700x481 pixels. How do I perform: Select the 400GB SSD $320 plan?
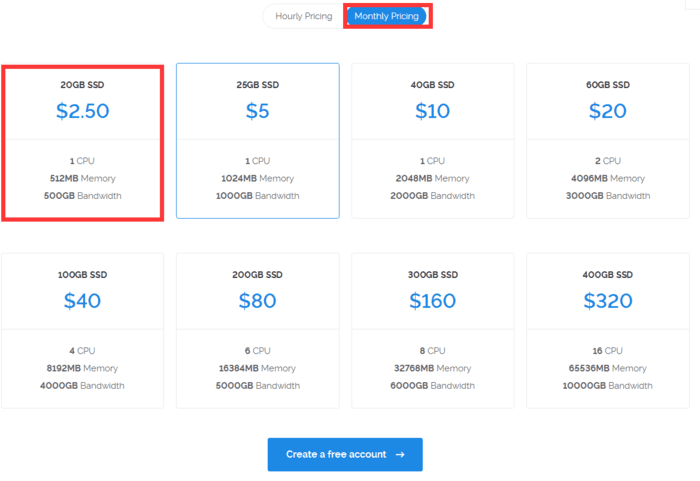click(x=608, y=330)
